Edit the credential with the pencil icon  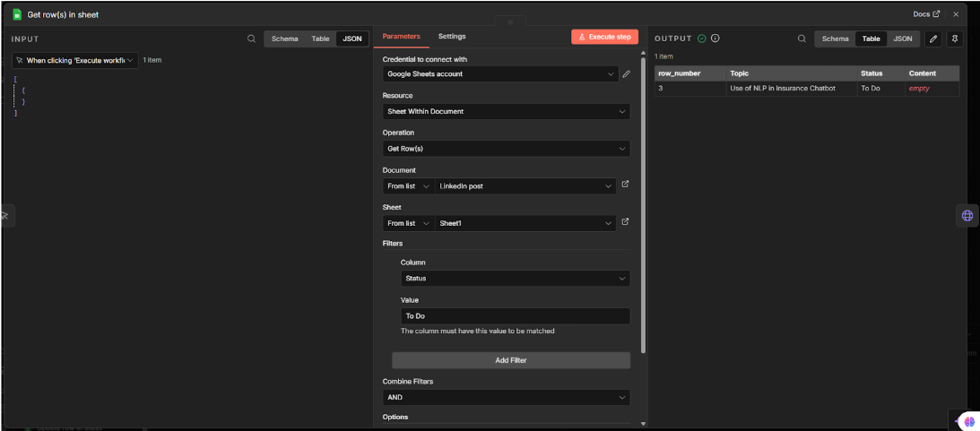coord(626,73)
